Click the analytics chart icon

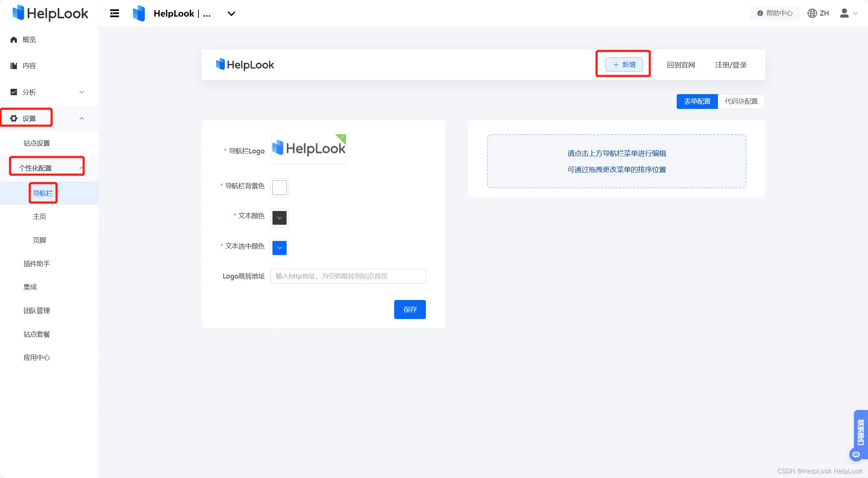[x=14, y=92]
